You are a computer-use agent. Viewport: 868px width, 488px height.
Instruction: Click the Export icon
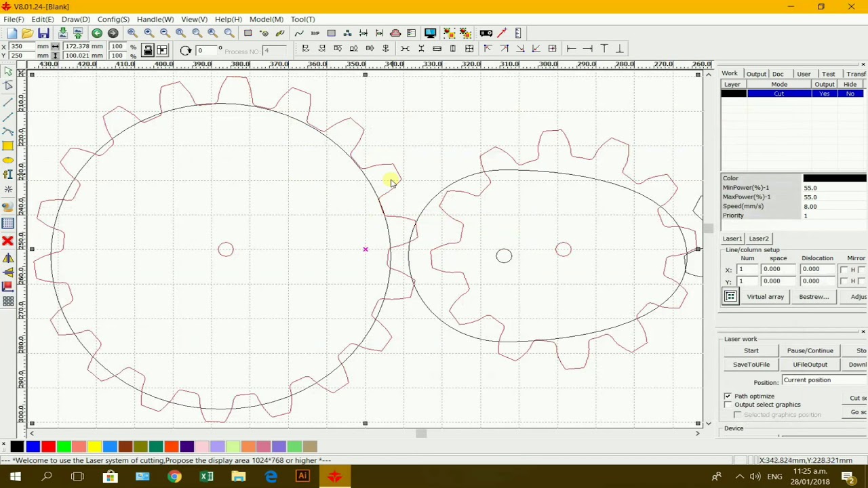pos(78,33)
